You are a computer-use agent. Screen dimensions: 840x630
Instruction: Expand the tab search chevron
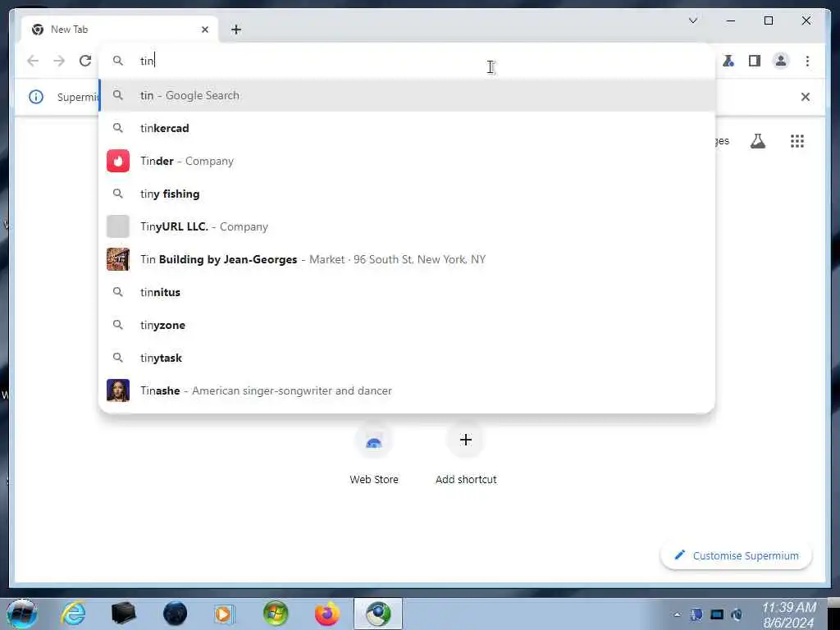[x=692, y=21]
